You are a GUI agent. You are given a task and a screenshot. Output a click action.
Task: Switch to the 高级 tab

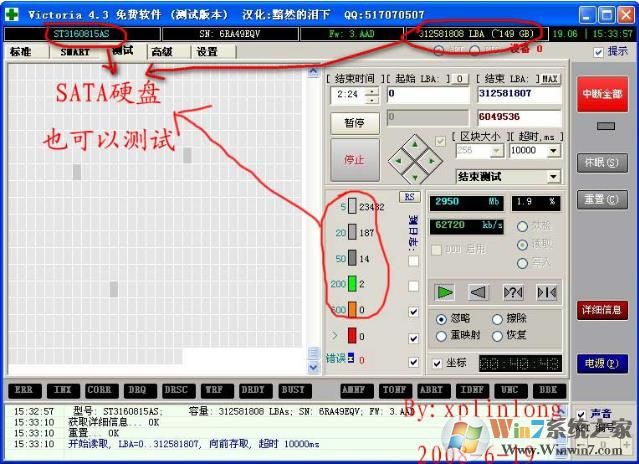coord(162,52)
